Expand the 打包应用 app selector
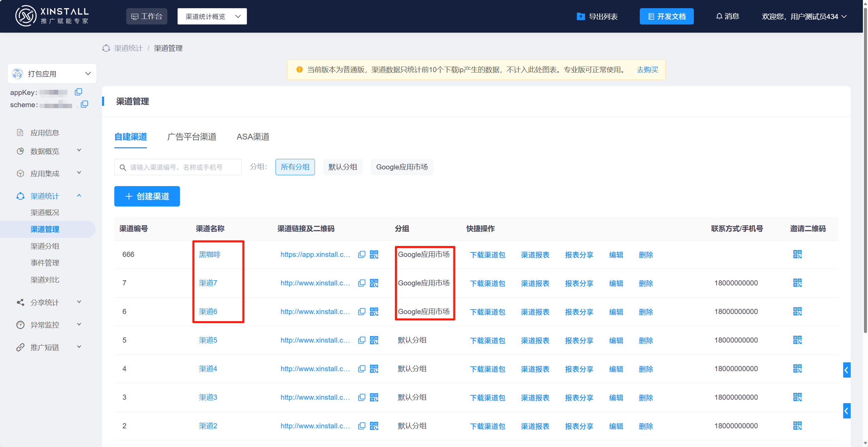This screenshot has height=447, width=868. click(52, 73)
